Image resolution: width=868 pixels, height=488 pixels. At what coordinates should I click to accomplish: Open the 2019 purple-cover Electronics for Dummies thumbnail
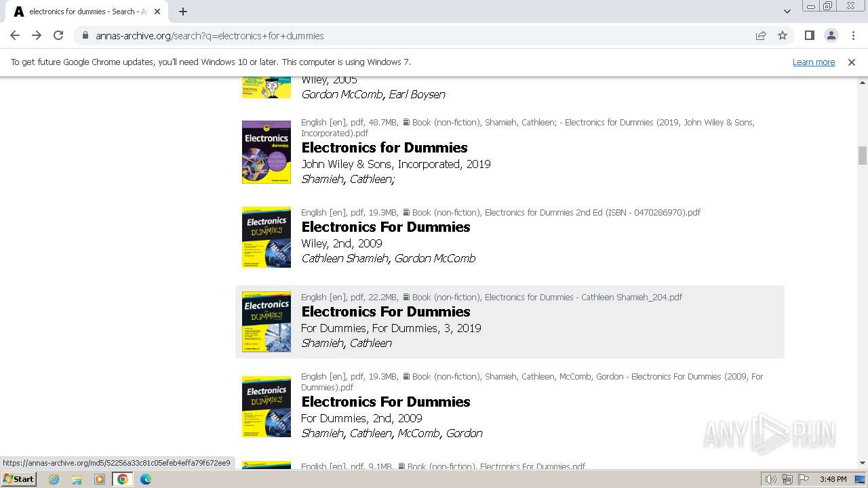[267, 152]
